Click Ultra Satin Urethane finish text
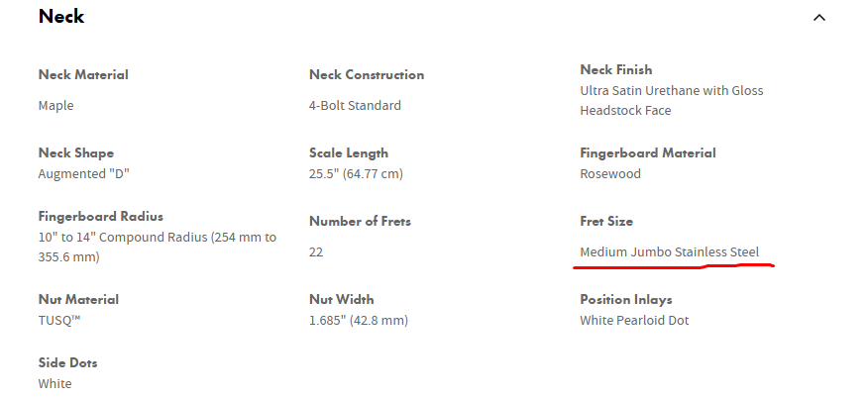 point(672,90)
